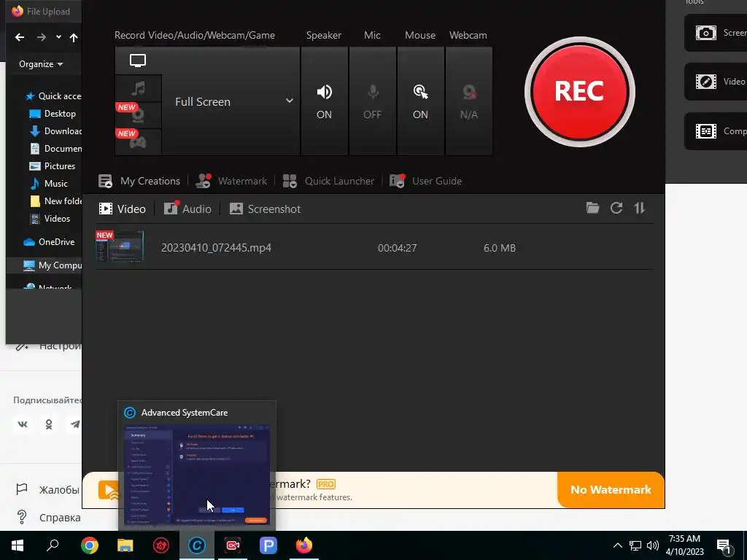The image size is (747, 560).
Task: Select Documents in the navigation tree
Action: pyautogui.click(x=55, y=149)
